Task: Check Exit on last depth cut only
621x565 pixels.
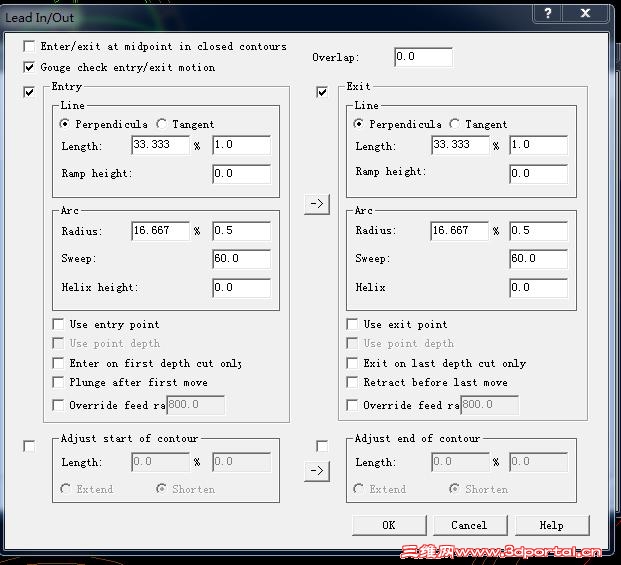Action: click(352, 363)
